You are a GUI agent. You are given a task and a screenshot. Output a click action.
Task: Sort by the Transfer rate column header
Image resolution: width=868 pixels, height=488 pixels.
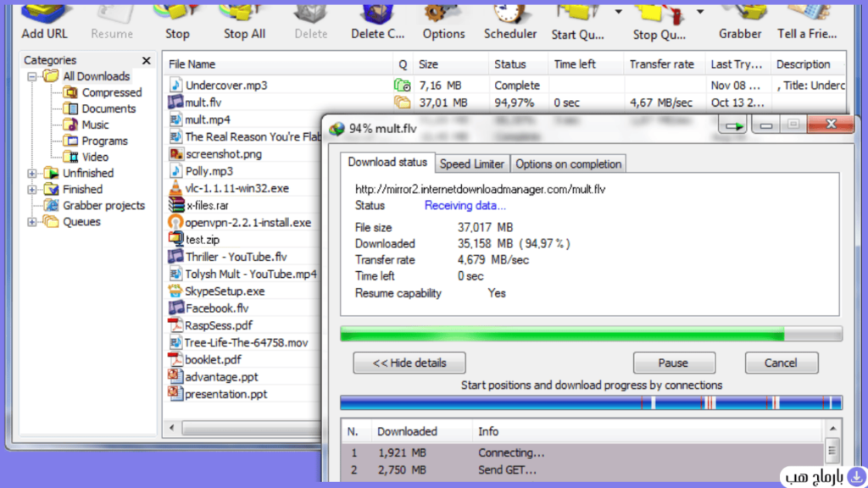[x=664, y=64]
